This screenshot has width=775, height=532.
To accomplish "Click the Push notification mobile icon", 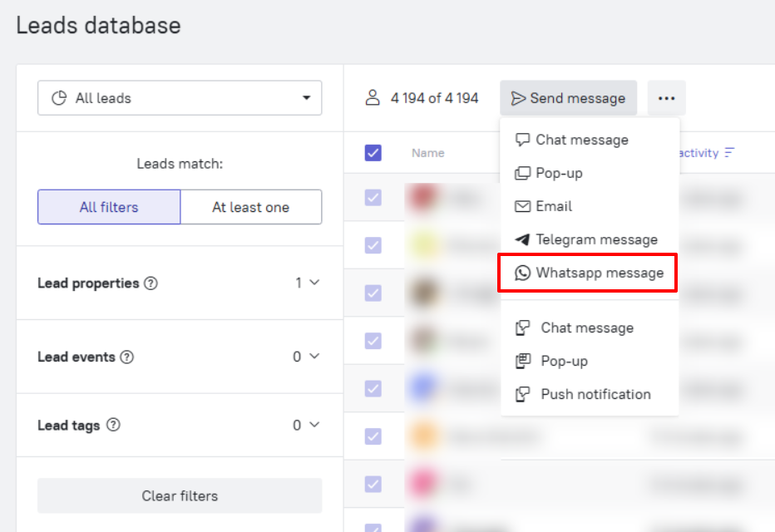I will point(522,394).
